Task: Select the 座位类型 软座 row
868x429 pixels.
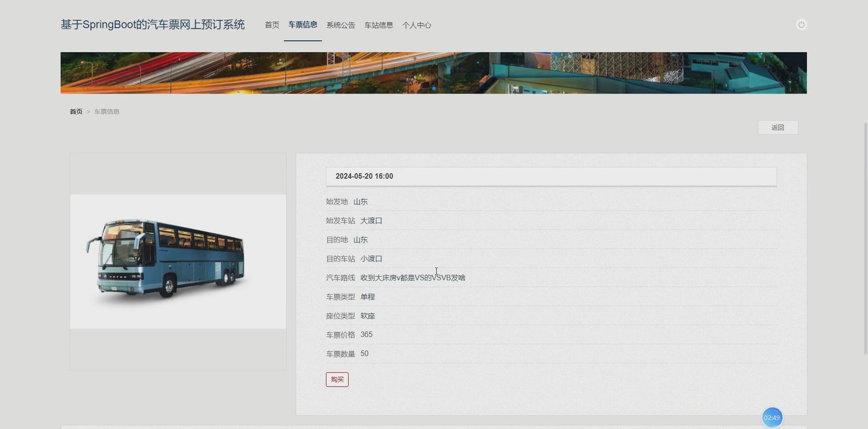Action: (x=350, y=316)
